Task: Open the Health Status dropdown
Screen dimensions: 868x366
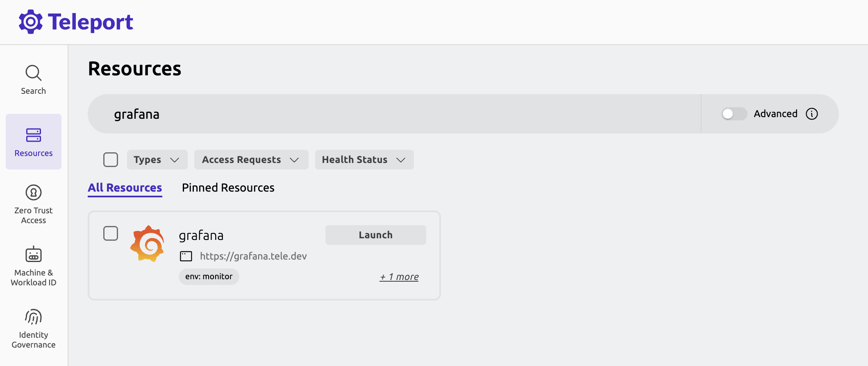Action: (364, 160)
